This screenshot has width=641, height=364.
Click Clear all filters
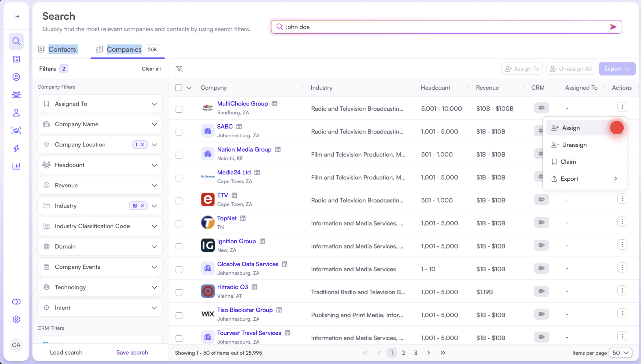151,69
